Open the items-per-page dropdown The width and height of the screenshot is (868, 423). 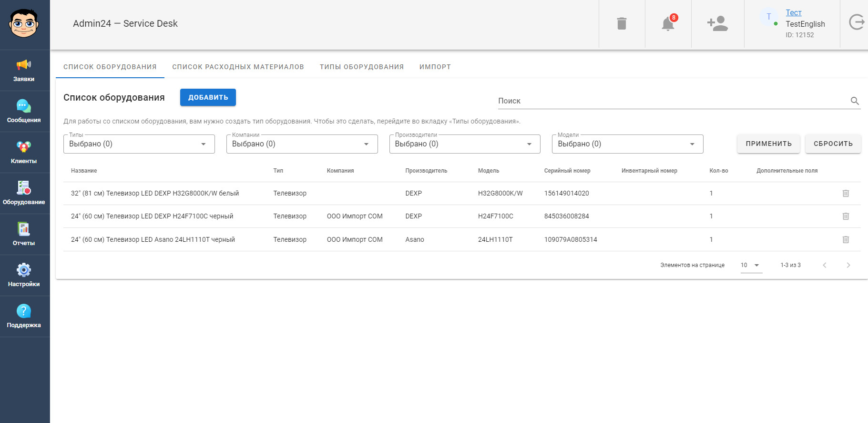pos(751,265)
